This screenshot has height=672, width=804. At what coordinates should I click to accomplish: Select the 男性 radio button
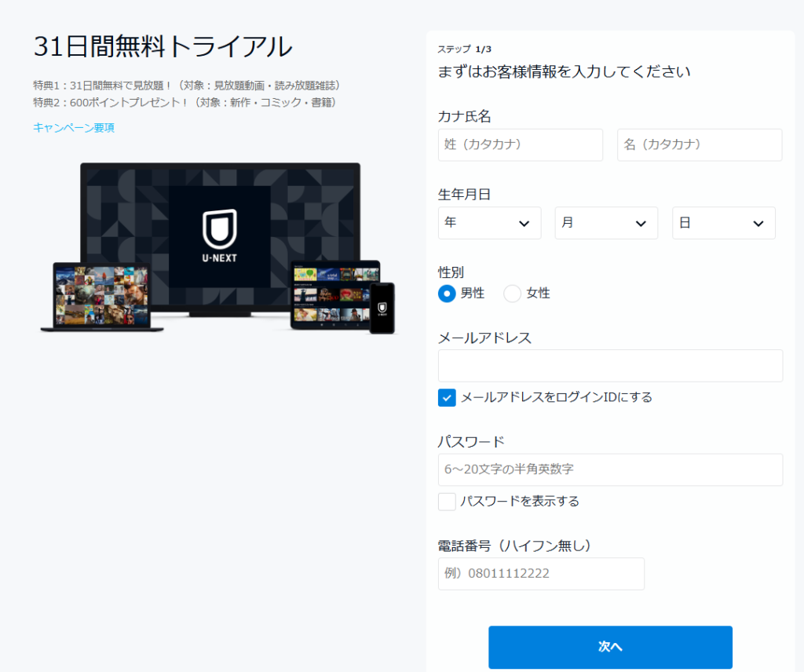click(x=447, y=294)
